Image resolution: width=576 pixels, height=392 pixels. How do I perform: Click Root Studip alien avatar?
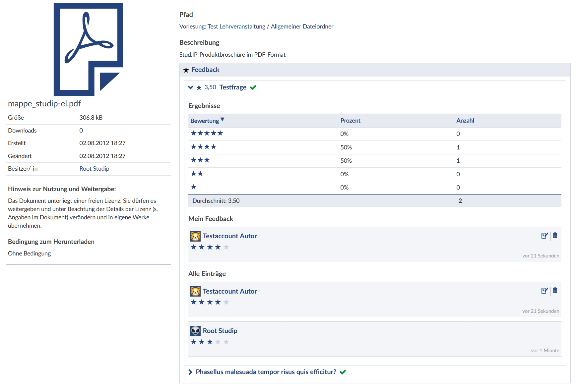195,331
